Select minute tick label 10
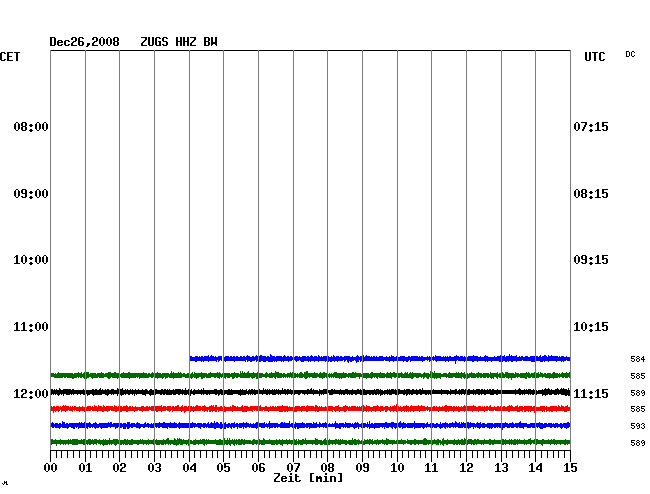This screenshot has width=650, height=494. (397, 468)
